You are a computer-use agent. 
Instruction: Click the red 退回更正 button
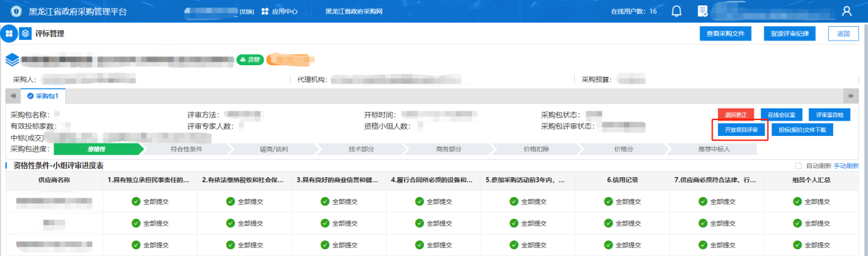point(736,115)
